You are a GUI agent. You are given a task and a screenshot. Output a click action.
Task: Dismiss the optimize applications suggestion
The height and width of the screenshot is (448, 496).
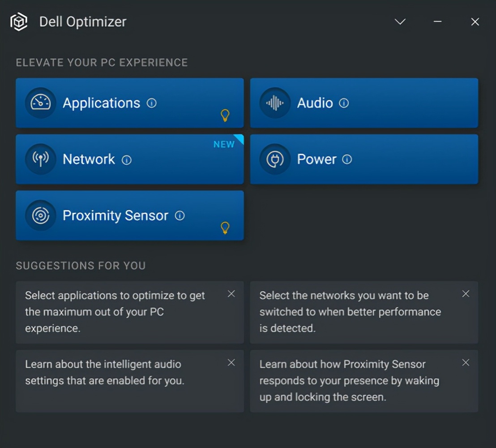click(x=231, y=294)
